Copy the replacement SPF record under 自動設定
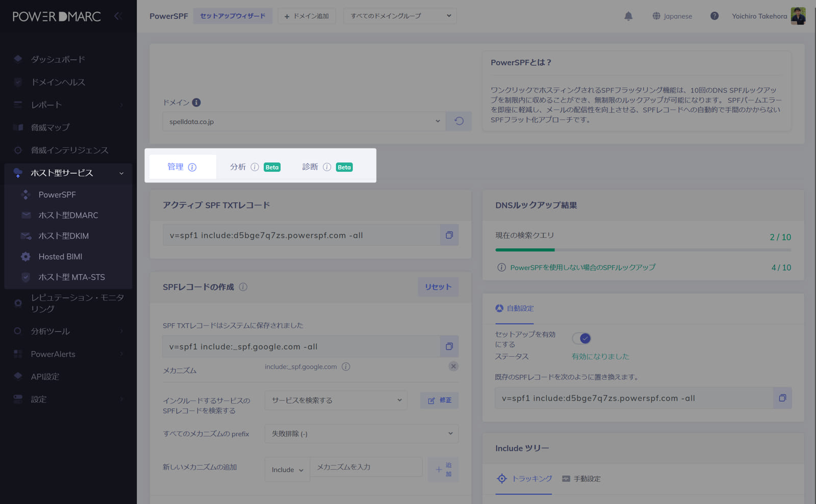 (x=782, y=398)
